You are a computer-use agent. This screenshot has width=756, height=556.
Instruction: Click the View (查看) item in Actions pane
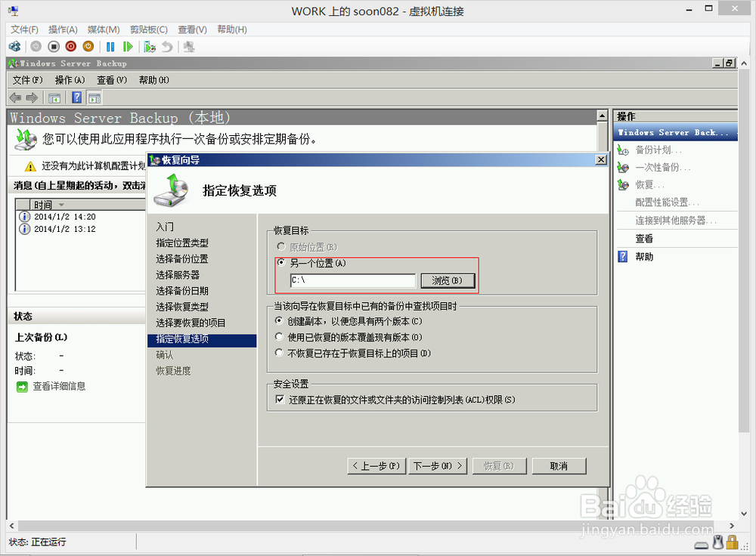coord(644,239)
